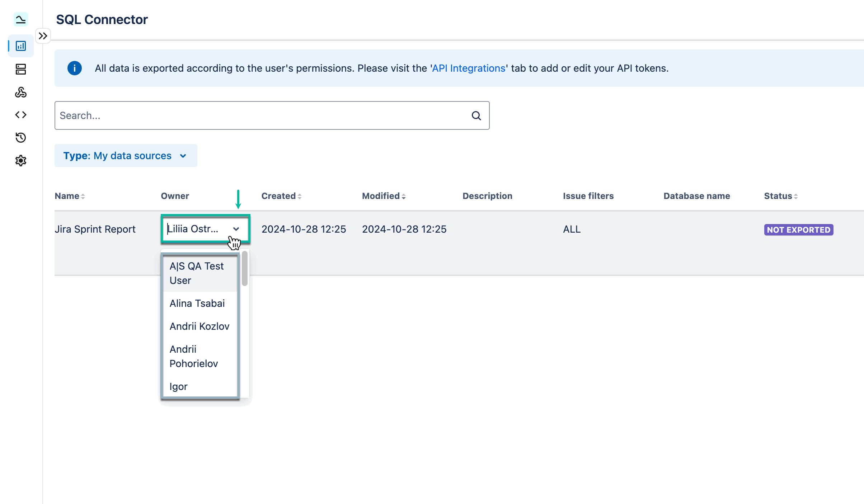The width and height of the screenshot is (864, 504).
Task: Sort rows by the Modified column
Action: (383, 196)
